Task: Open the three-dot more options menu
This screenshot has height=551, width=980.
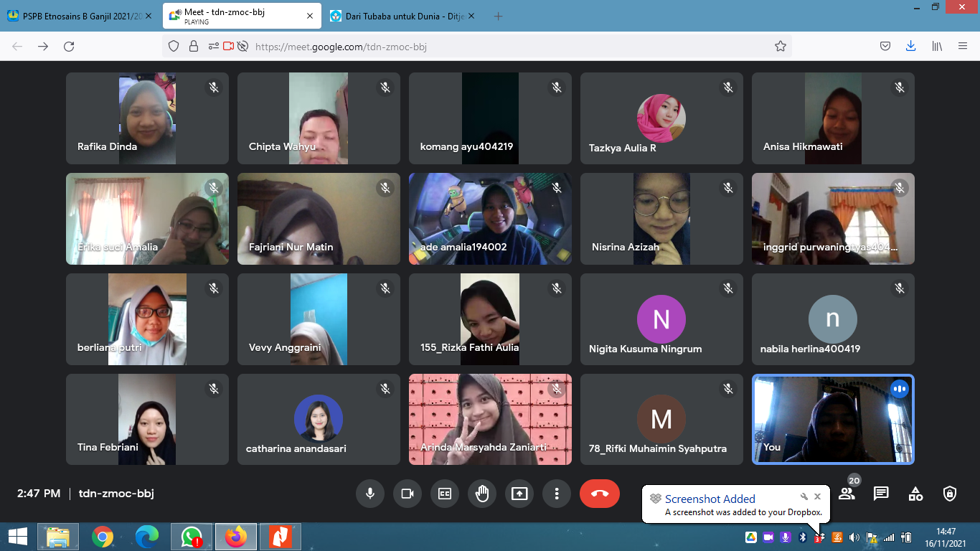Action: tap(557, 494)
